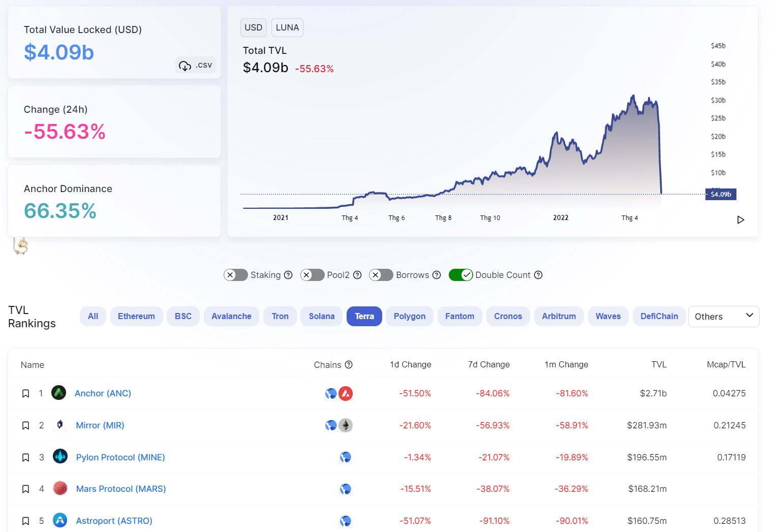
Task: Sort by the Name column
Action: (x=33, y=365)
